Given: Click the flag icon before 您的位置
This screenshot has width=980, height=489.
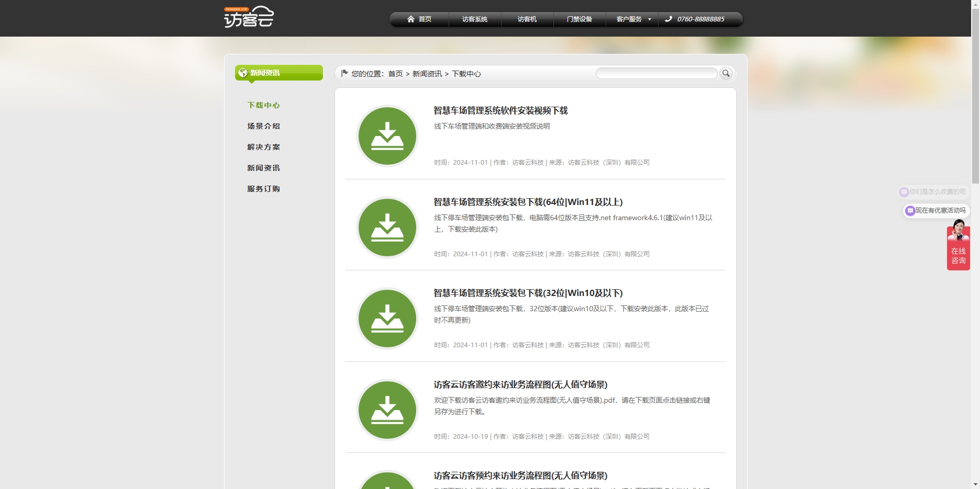Looking at the screenshot, I should point(344,73).
